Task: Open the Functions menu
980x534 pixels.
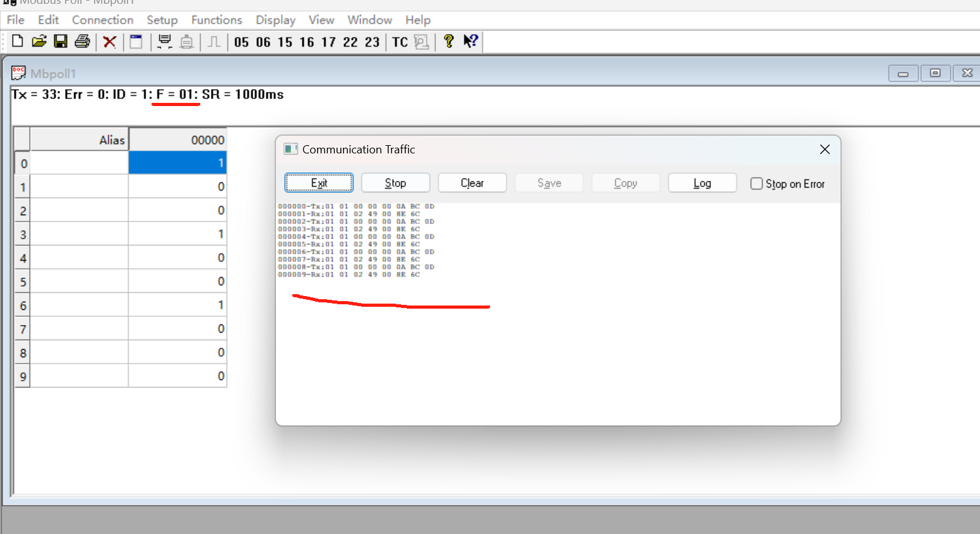Action: (217, 20)
